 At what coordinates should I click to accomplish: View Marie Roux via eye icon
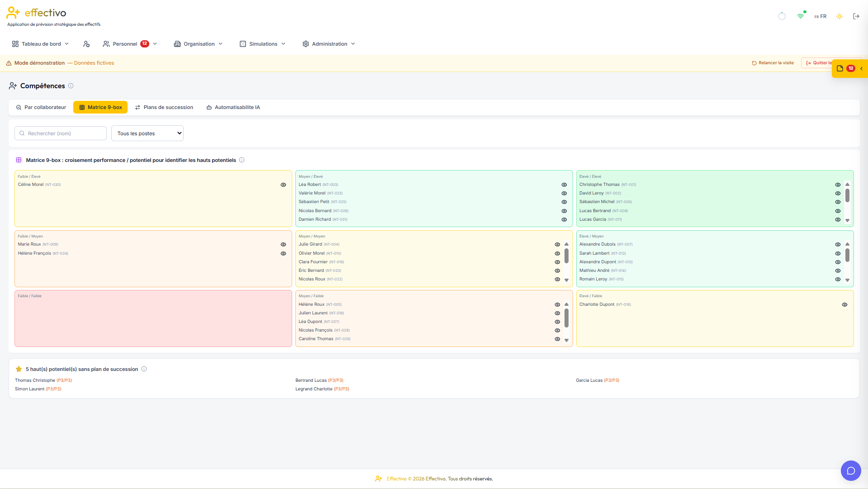coord(283,245)
